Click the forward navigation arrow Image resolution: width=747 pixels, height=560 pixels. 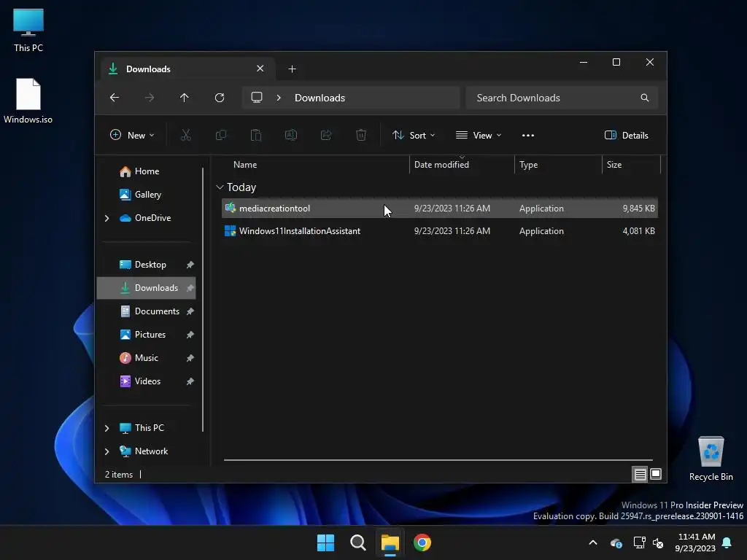(149, 98)
